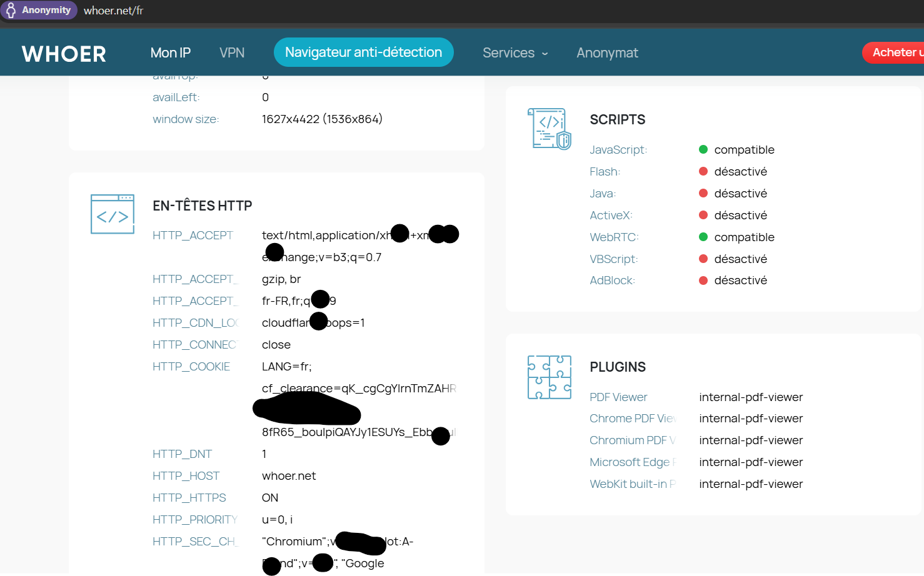Click the Scripts shield code icon
Screen dimensions: 924x576
(x=549, y=129)
